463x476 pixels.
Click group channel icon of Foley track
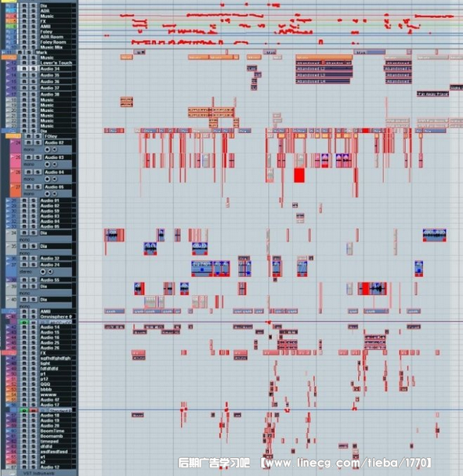[x=7, y=31]
